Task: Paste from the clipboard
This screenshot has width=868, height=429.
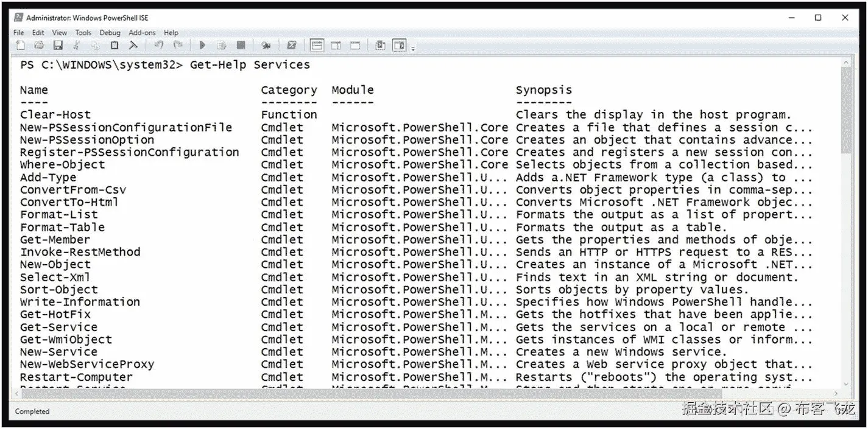Action: pos(113,45)
